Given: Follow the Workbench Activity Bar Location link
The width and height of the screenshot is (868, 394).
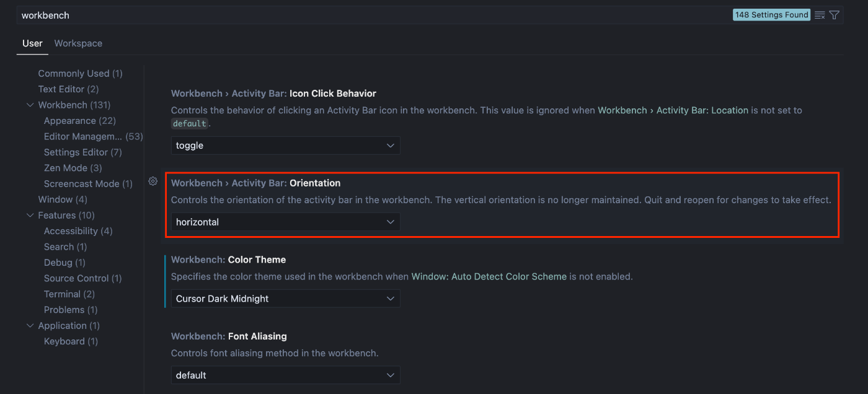Looking at the screenshot, I should tap(673, 110).
